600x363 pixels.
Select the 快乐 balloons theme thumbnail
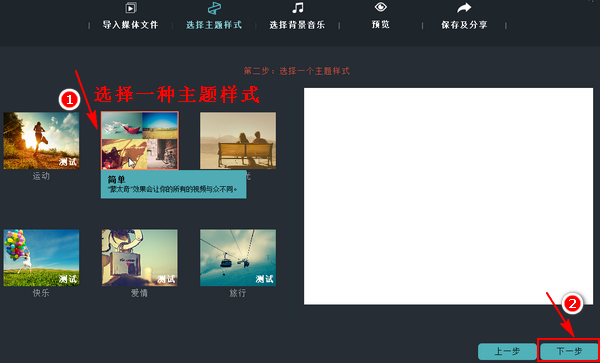tap(41, 257)
